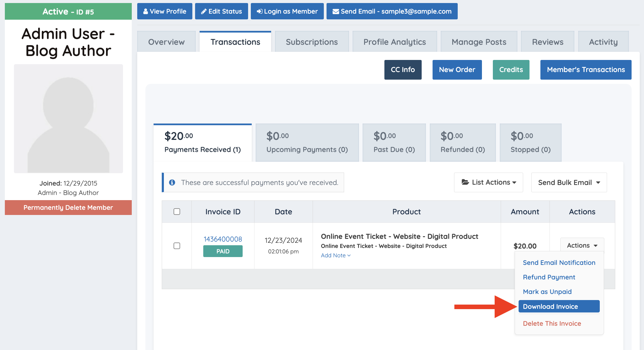The height and width of the screenshot is (350, 644).
Task: Click the blue info icon in payments notice
Action: [x=172, y=183]
